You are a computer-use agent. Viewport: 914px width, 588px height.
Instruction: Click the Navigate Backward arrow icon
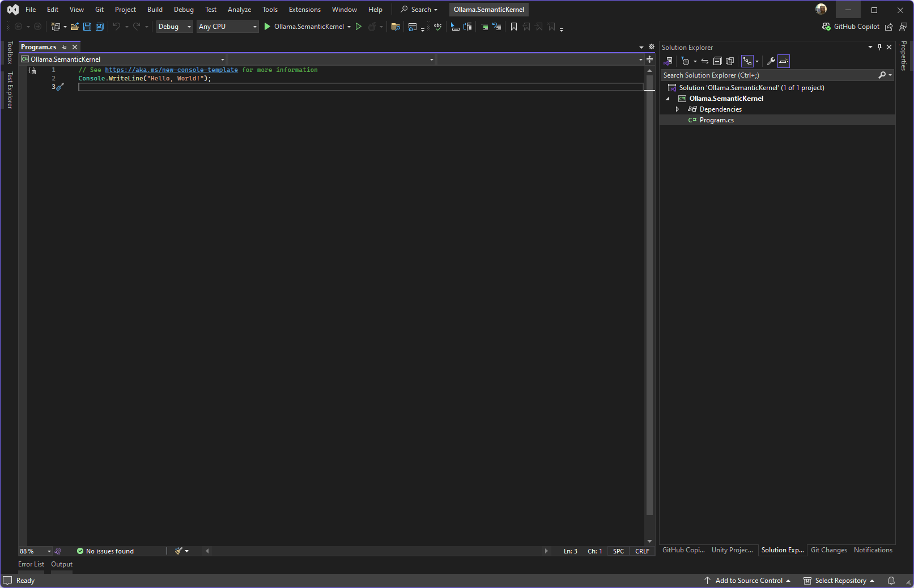click(18, 27)
